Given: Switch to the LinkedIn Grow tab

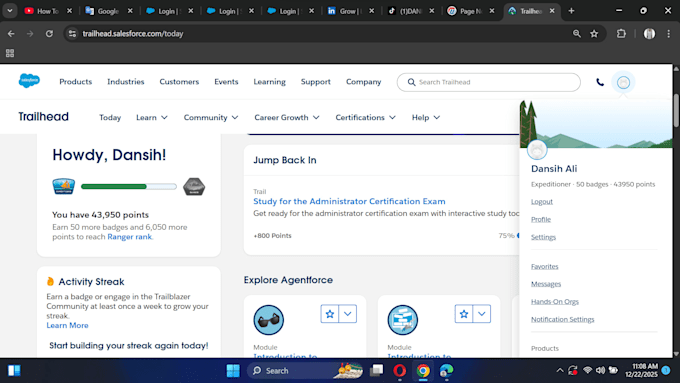Looking at the screenshot, I should tap(350, 11).
